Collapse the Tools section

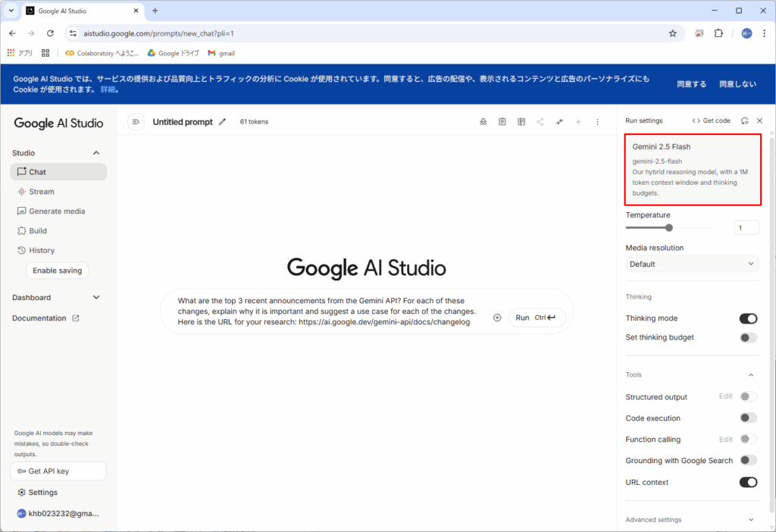[751, 375]
